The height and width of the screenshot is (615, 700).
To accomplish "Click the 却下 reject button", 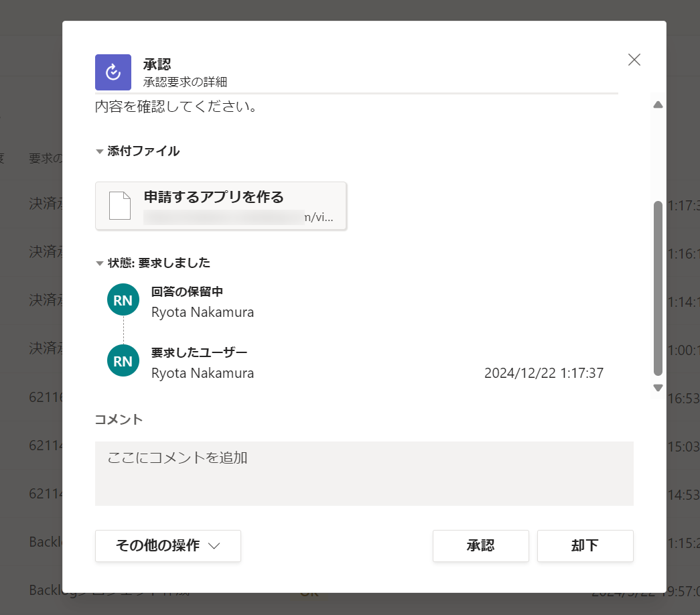I will (x=585, y=546).
